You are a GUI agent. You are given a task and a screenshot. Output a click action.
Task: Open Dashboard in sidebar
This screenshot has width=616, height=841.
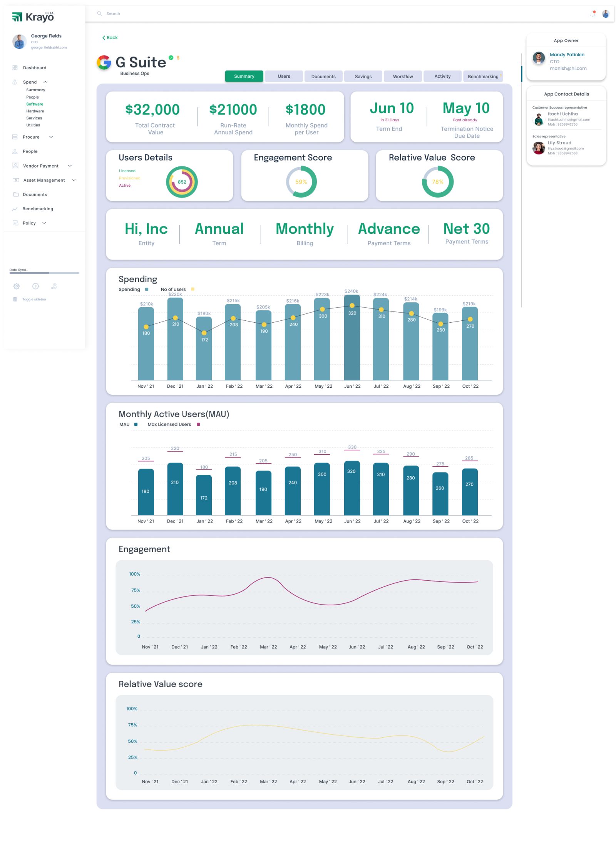coord(35,68)
